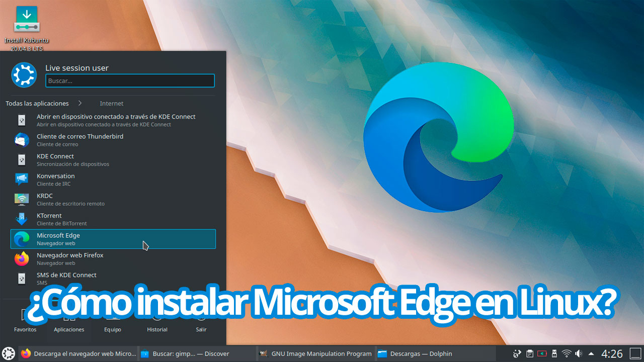Click the GIMP icon on the taskbar
644x362 pixels.
tap(263, 353)
